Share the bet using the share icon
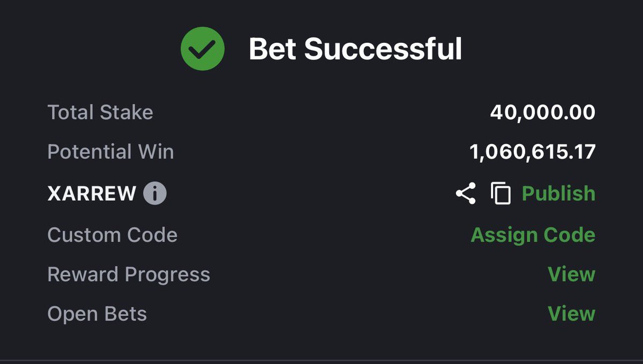Image resolution: width=643 pixels, height=364 pixels. pos(466,193)
